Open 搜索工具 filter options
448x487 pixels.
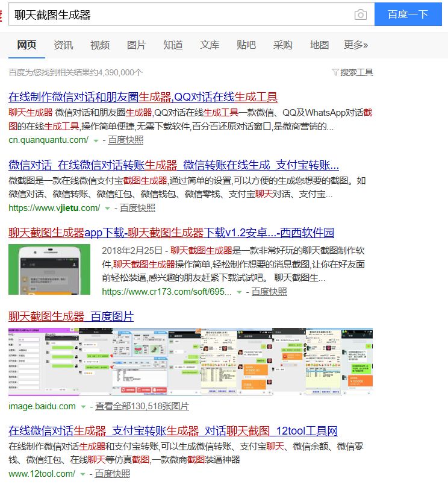(356, 72)
